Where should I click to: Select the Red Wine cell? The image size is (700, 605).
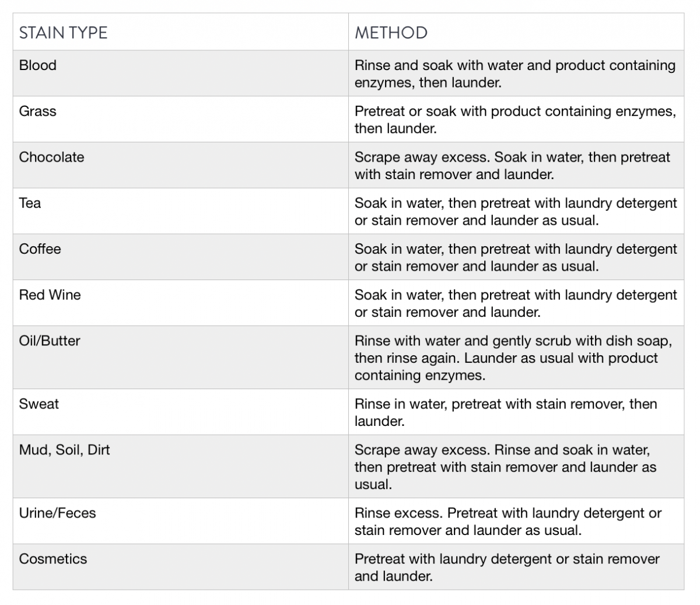[50, 295]
